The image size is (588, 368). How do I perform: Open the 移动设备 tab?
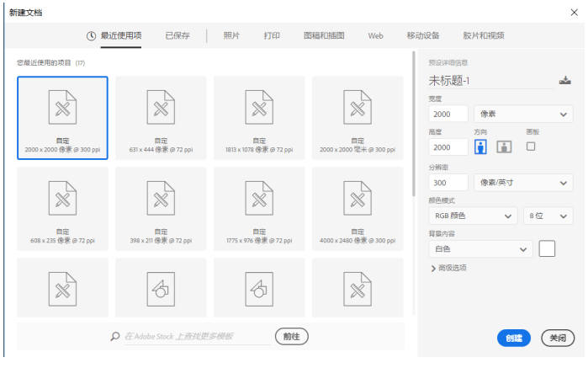423,35
